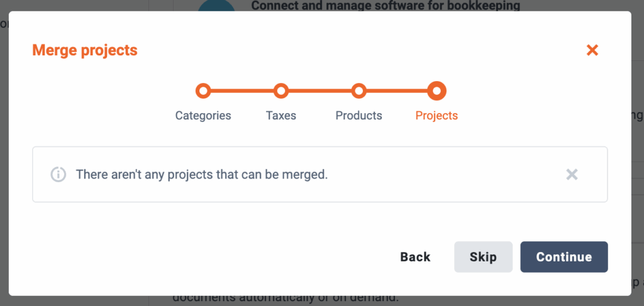Dismiss the no-projects info message
This screenshot has width=644, height=306.
[x=572, y=174]
